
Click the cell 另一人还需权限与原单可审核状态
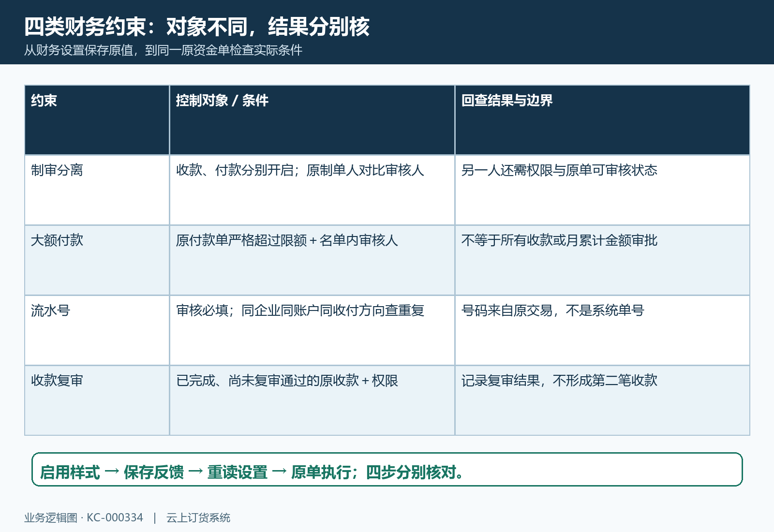tap(602, 190)
